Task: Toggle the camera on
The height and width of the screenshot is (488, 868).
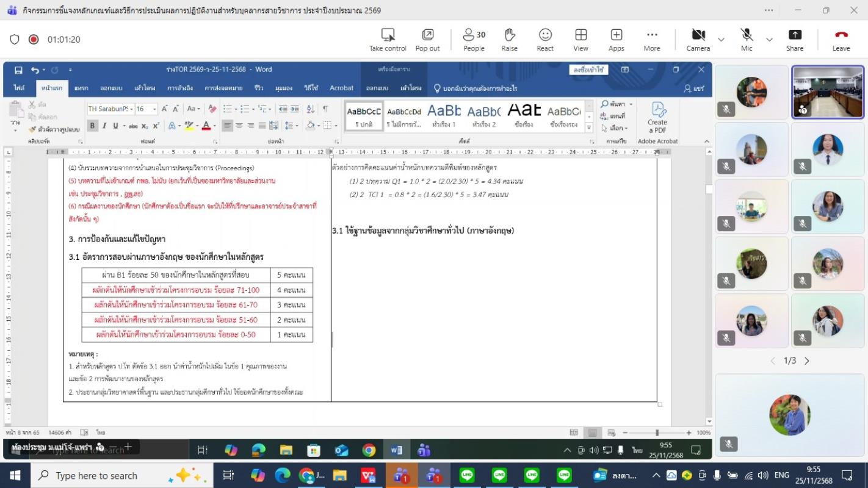Action: (x=698, y=39)
